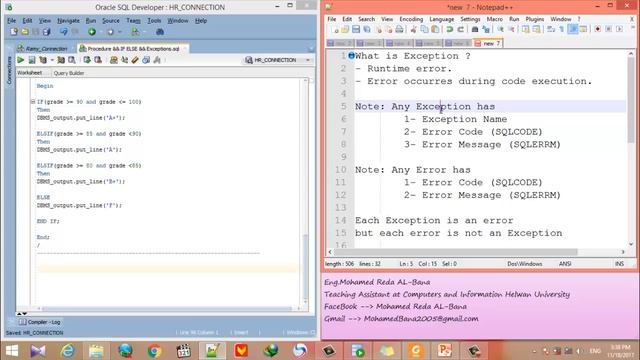Click New icon in SQL Developer toolbar
Viewport: 640px width, 360px height.
tap(14, 31)
